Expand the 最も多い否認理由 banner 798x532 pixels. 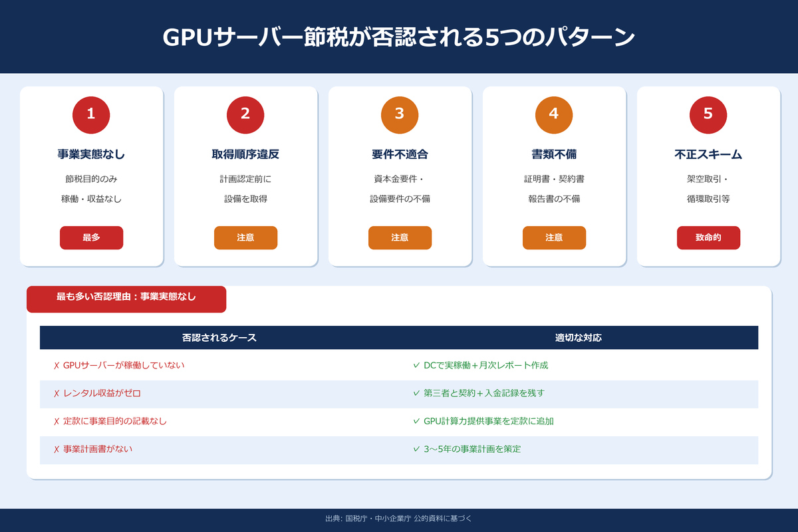tap(126, 299)
